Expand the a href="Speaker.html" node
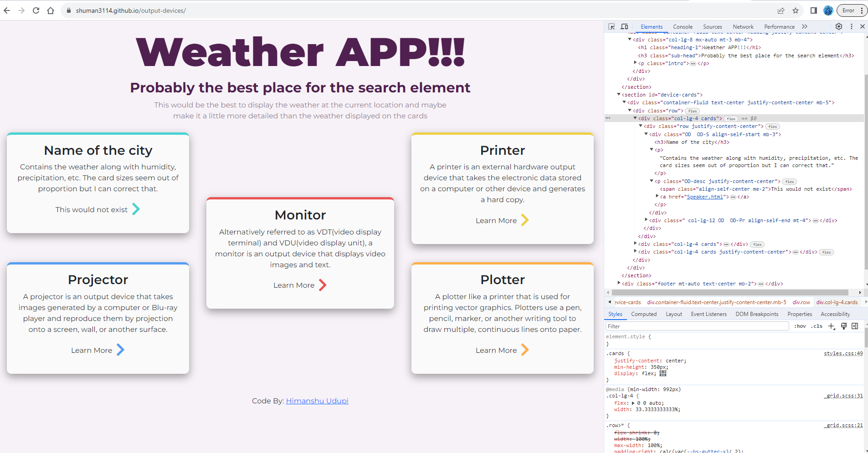The width and height of the screenshot is (868, 453). coord(657,196)
